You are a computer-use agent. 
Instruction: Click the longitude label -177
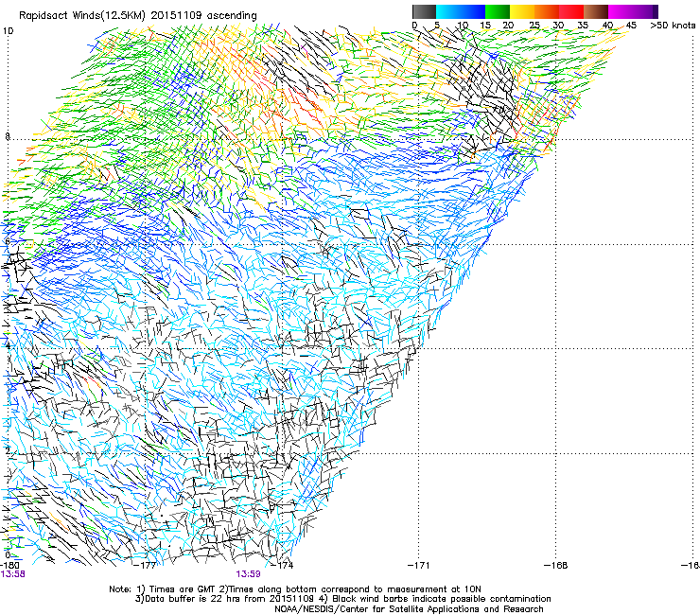coord(145,565)
